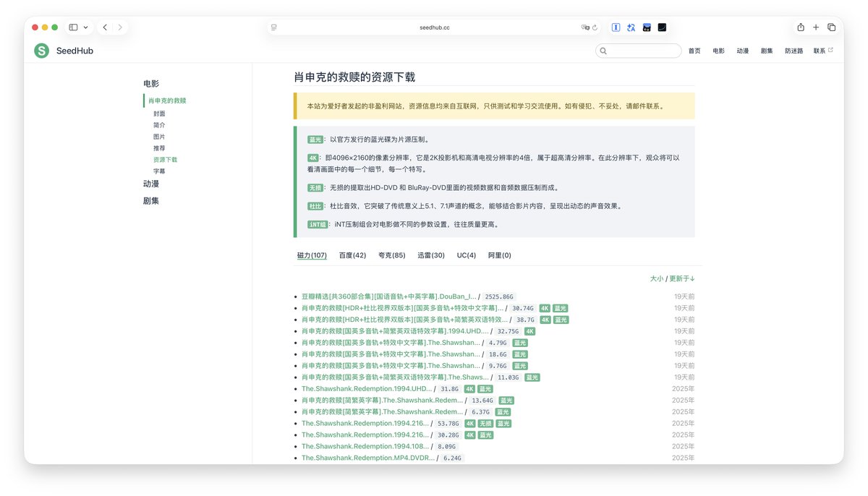Show the tab overview

click(831, 27)
